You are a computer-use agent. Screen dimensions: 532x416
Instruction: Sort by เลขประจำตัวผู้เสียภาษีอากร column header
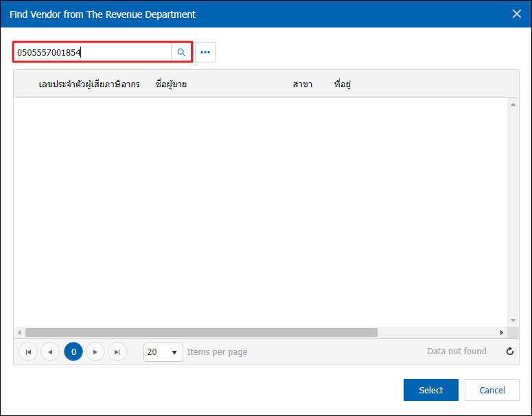click(89, 84)
